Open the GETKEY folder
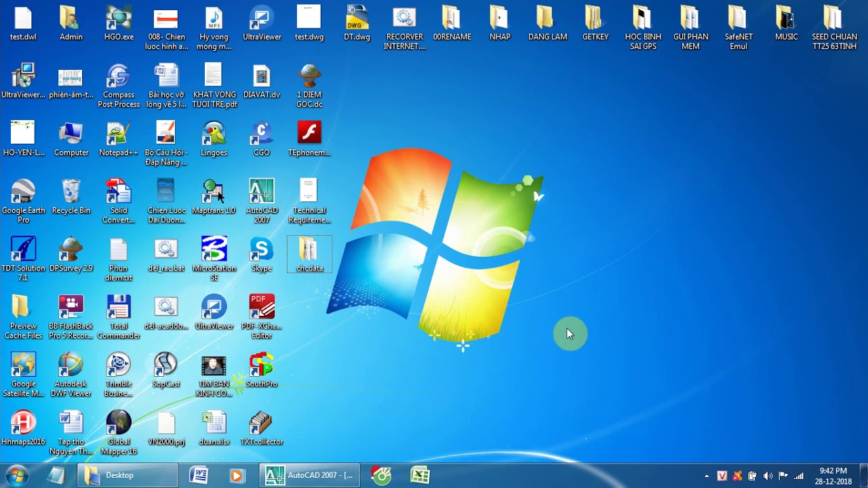This screenshot has width=868, height=488. (x=595, y=22)
